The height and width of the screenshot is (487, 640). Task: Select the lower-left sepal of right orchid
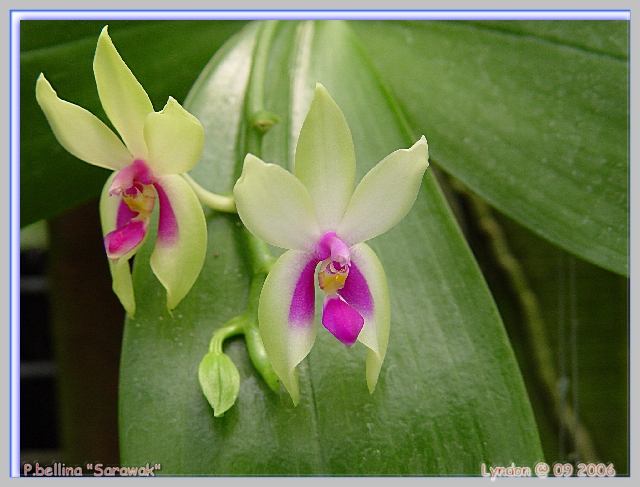(x=285, y=318)
